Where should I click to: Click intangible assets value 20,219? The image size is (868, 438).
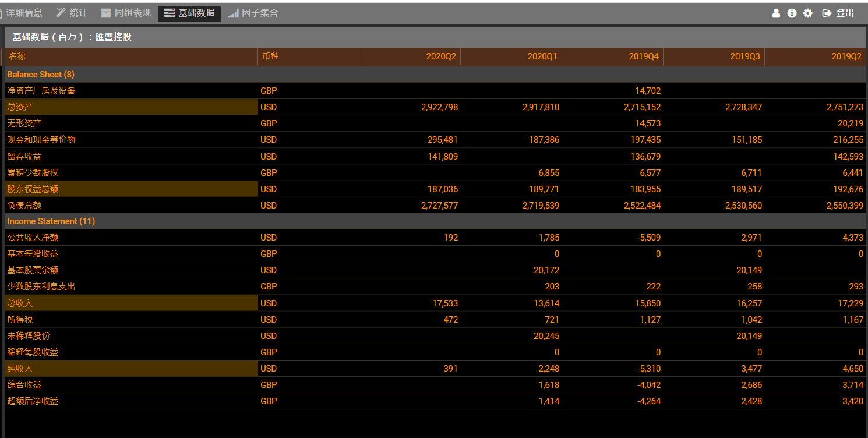[x=851, y=123]
